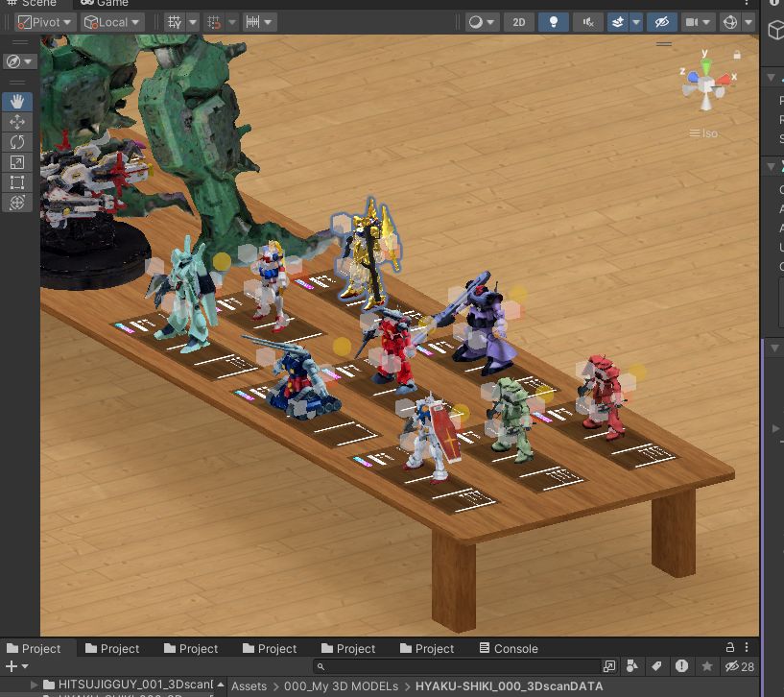Viewport: 784px width, 697px height.
Task: Select the Rect transform tool
Action: (17, 182)
